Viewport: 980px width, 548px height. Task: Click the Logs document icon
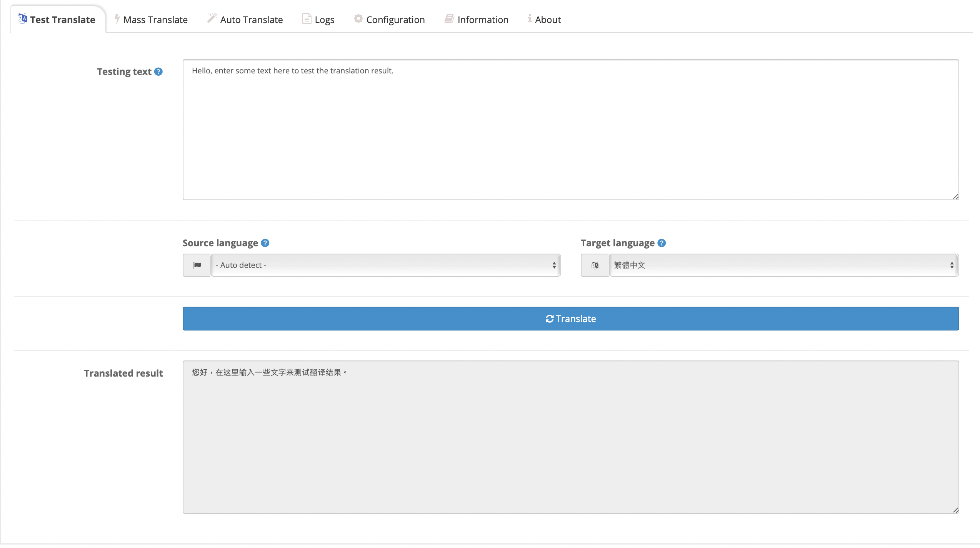[x=307, y=18]
